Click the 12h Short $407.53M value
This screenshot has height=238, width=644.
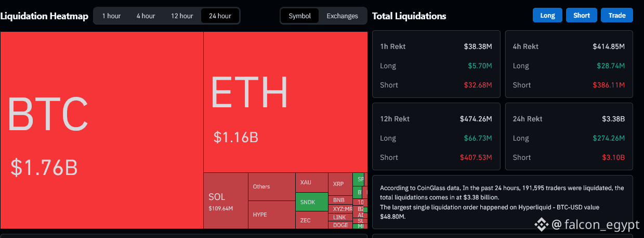[x=476, y=157]
